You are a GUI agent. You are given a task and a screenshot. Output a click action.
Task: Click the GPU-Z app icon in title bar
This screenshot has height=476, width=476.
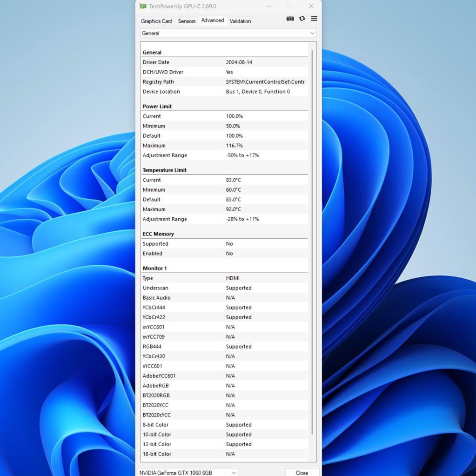143,6
